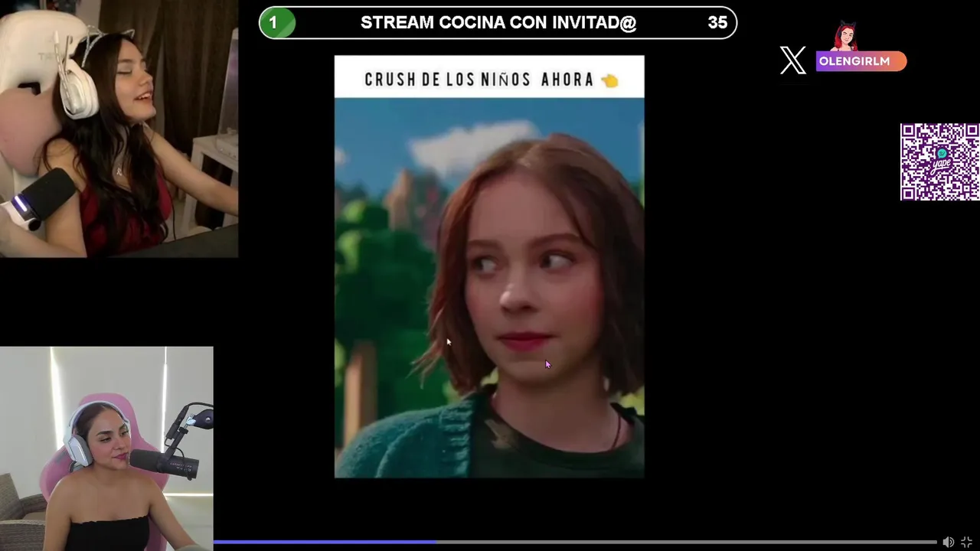Screen dimensions: 980x551
Task: Click the top-left streamer webcam feed
Action: click(x=119, y=129)
